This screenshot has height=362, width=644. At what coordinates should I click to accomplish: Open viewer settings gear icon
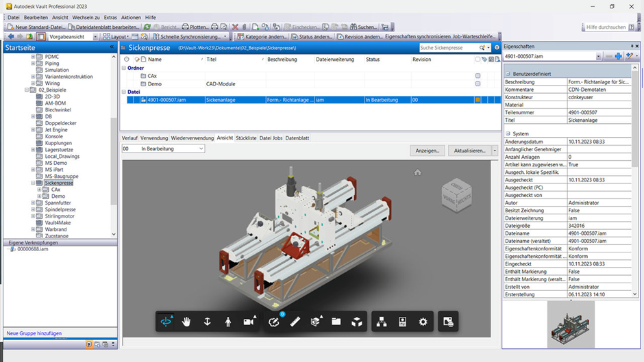coord(423,322)
